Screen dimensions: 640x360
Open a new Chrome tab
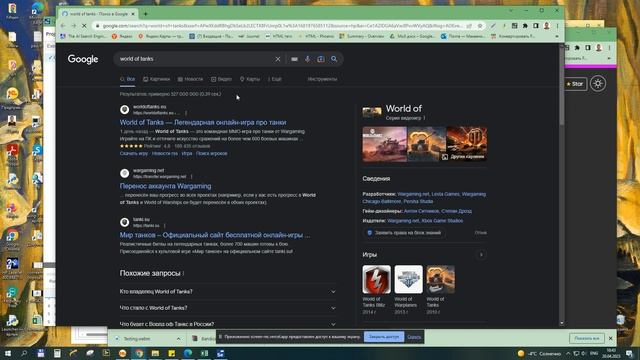(145, 14)
